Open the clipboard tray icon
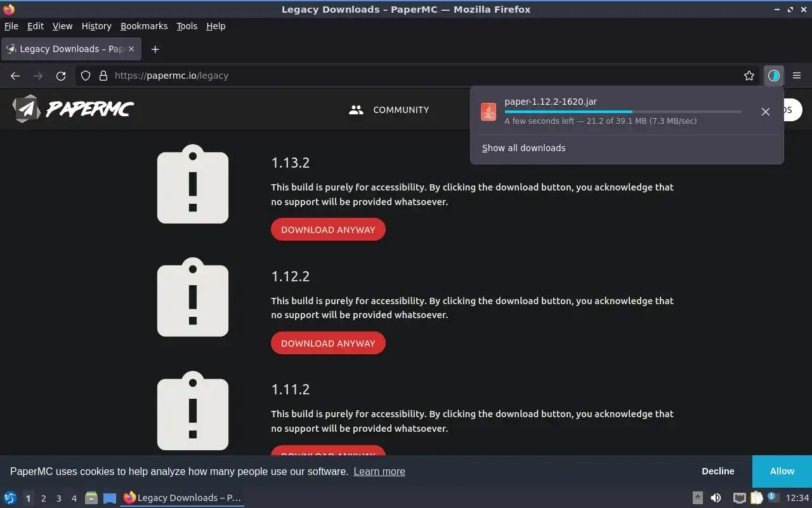 click(756, 498)
